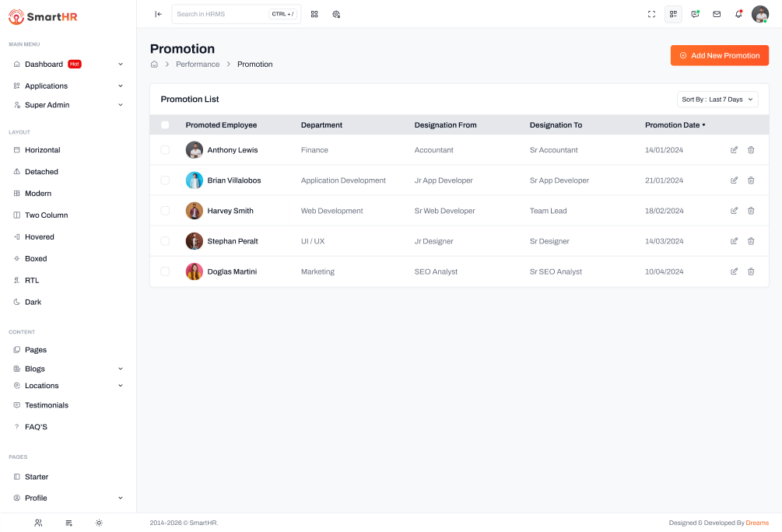
Task: Go to Performance breadcrumb link
Action: [x=198, y=65]
